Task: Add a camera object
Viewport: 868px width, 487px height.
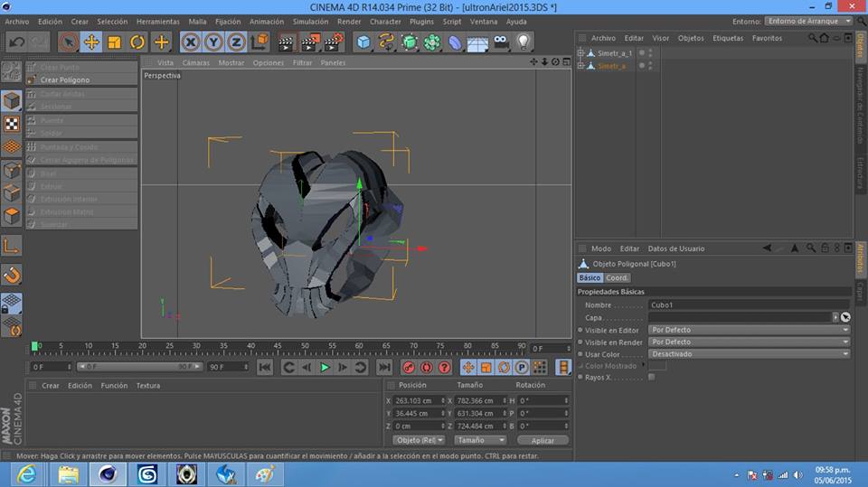Action: coord(500,42)
